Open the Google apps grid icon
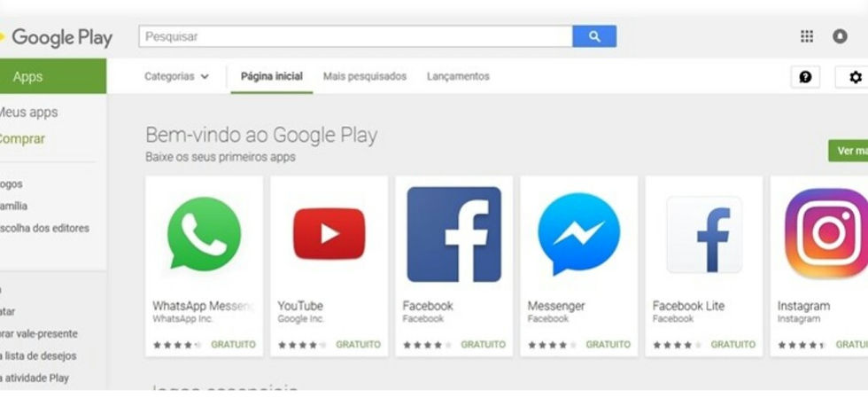This screenshot has height=406, width=868. pos(807,36)
